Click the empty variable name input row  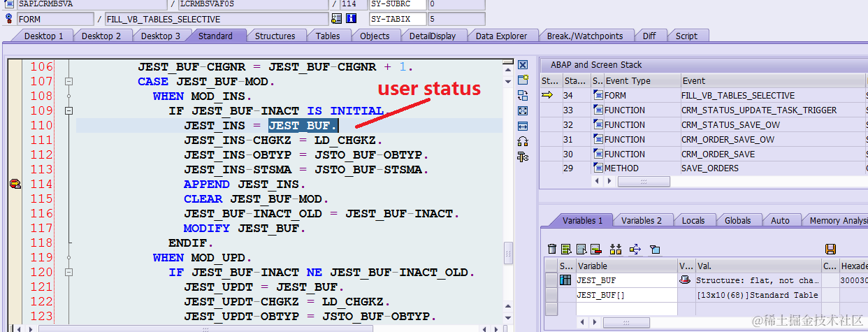tap(626, 309)
